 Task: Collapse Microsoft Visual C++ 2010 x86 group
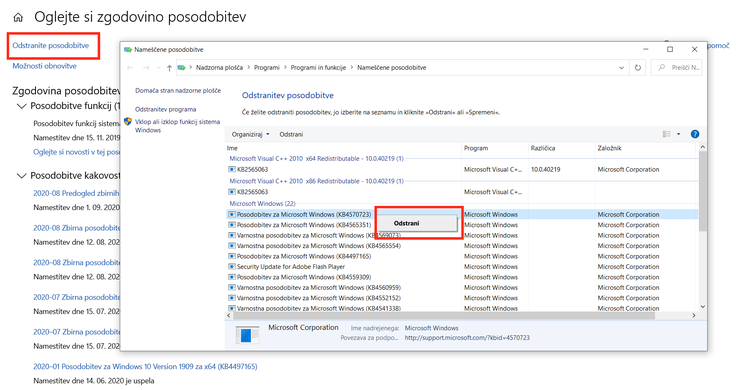click(x=316, y=181)
